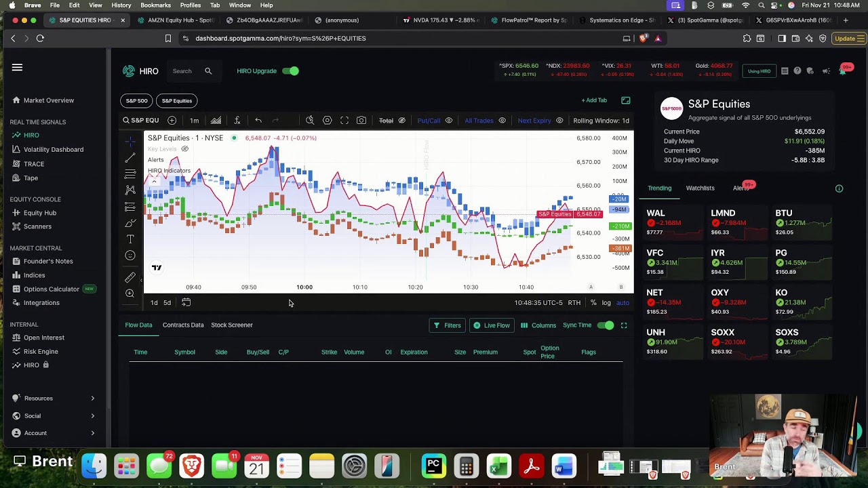This screenshot has width=868, height=488.
Task: Open the announcements megaphone icon
Action: click(826, 70)
